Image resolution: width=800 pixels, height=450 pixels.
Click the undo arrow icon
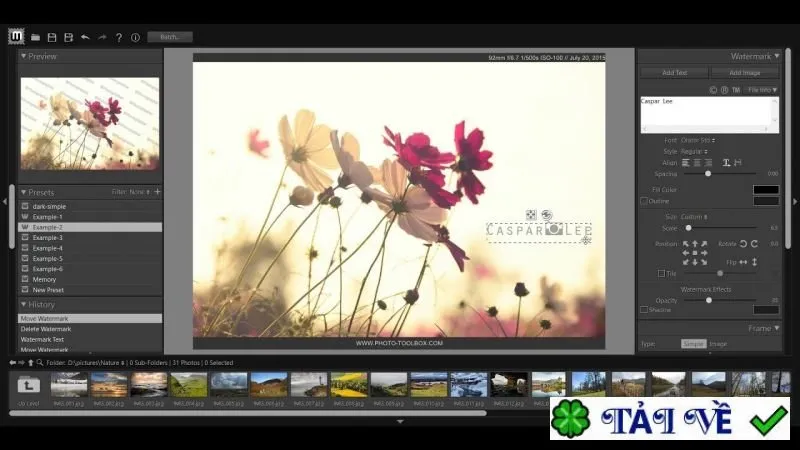click(85, 37)
